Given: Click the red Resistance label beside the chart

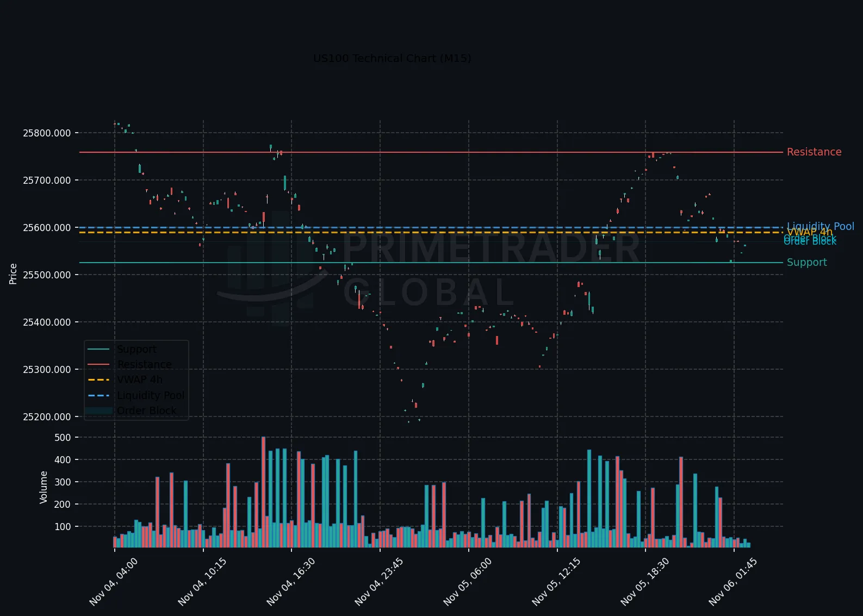Looking at the screenshot, I should click(x=814, y=152).
